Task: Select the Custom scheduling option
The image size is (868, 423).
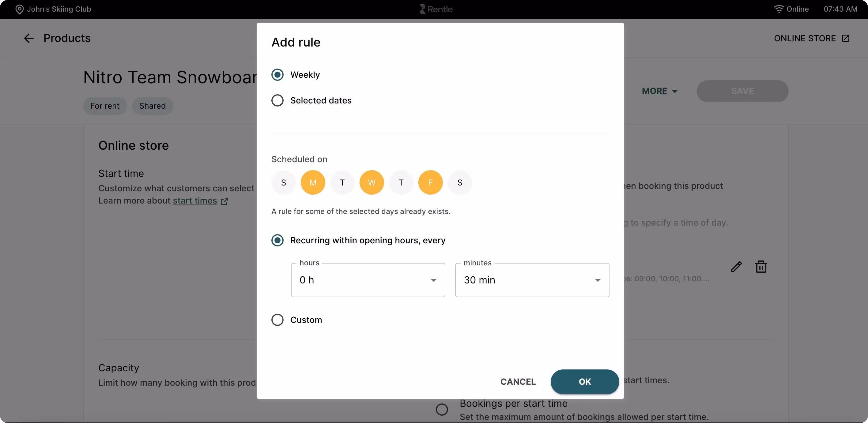Action: (277, 320)
